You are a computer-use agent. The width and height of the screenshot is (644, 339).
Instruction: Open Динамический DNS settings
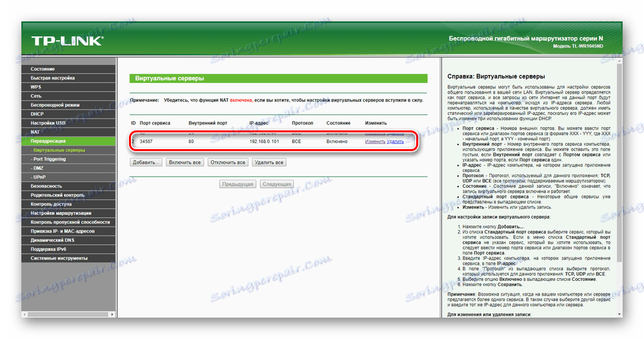(x=69, y=241)
